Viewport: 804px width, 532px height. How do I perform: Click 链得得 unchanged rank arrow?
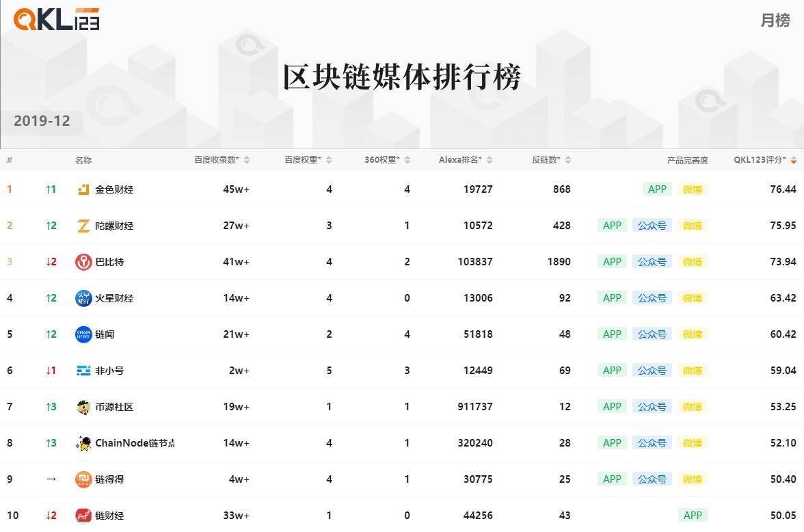coord(51,479)
